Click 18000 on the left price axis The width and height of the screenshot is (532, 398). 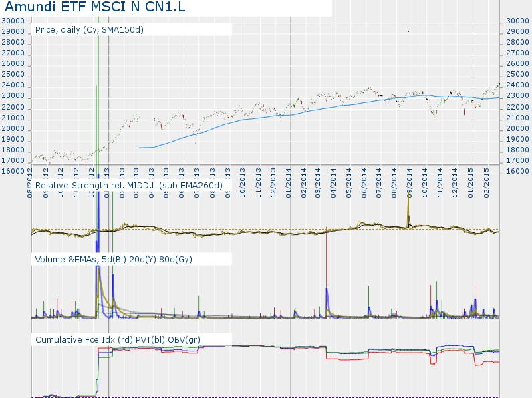[13, 150]
